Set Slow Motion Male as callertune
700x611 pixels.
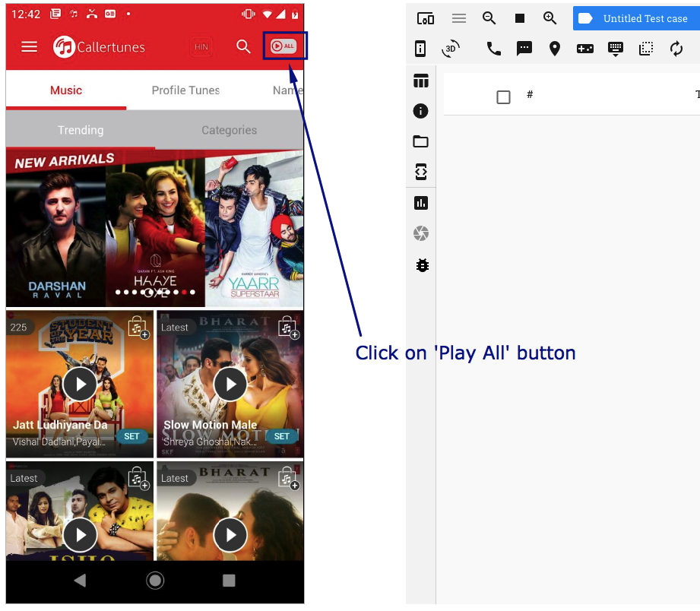coord(282,436)
